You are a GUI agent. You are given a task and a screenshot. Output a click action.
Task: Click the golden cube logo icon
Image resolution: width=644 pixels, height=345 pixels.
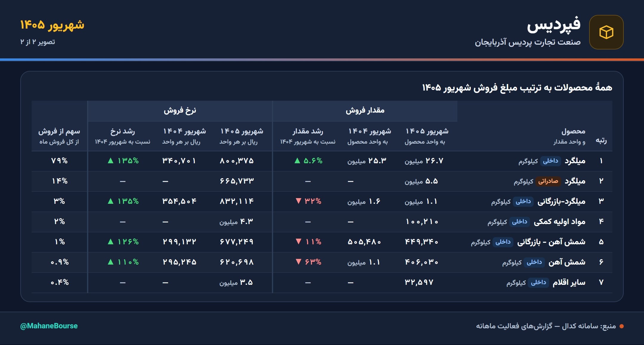(606, 32)
